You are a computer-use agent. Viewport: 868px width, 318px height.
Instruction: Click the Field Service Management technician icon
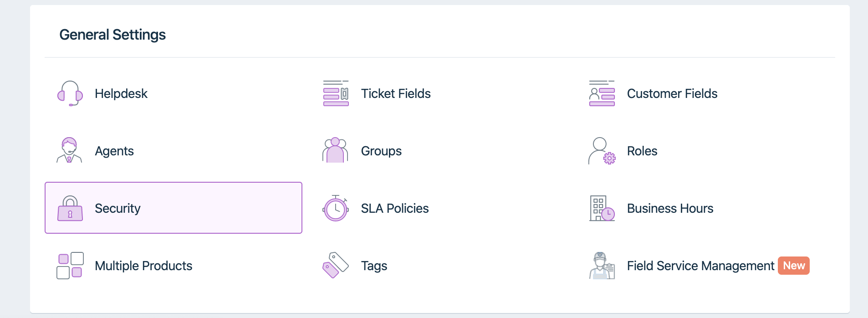click(x=602, y=266)
